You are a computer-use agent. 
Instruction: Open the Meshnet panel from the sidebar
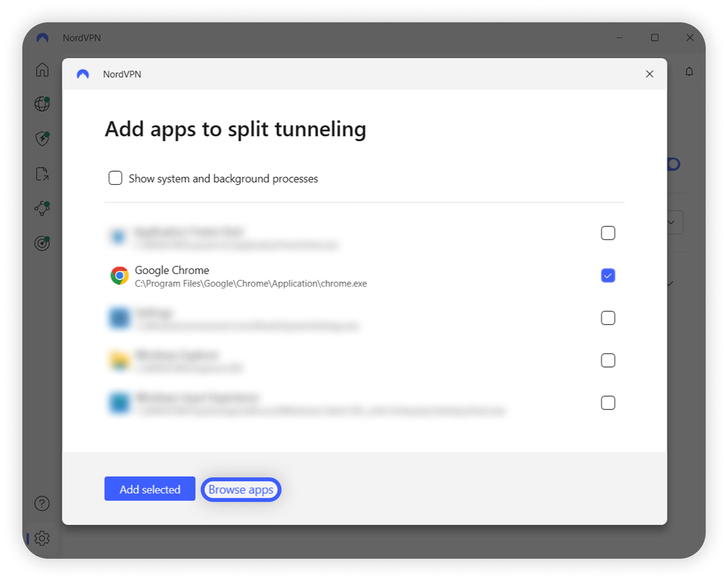click(x=42, y=209)
